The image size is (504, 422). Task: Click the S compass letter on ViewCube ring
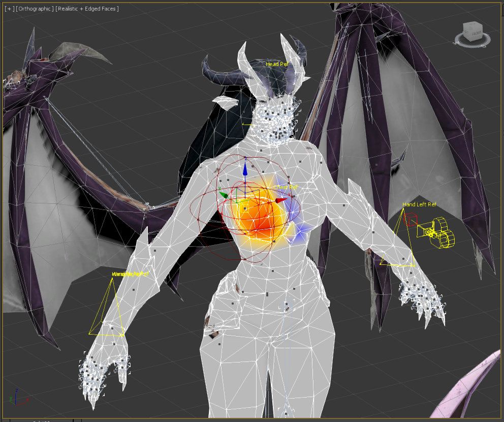tap(485, 46)
